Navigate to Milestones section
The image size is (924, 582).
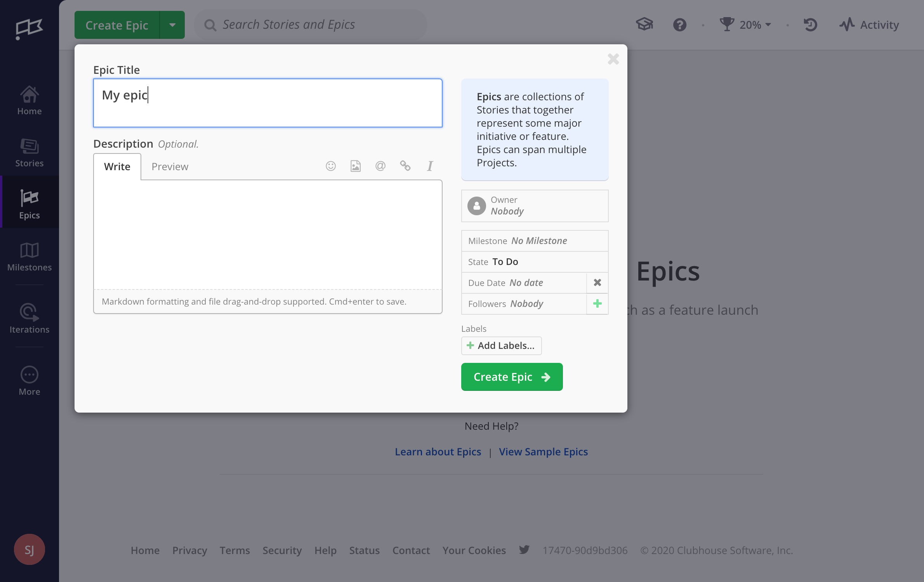30,256
